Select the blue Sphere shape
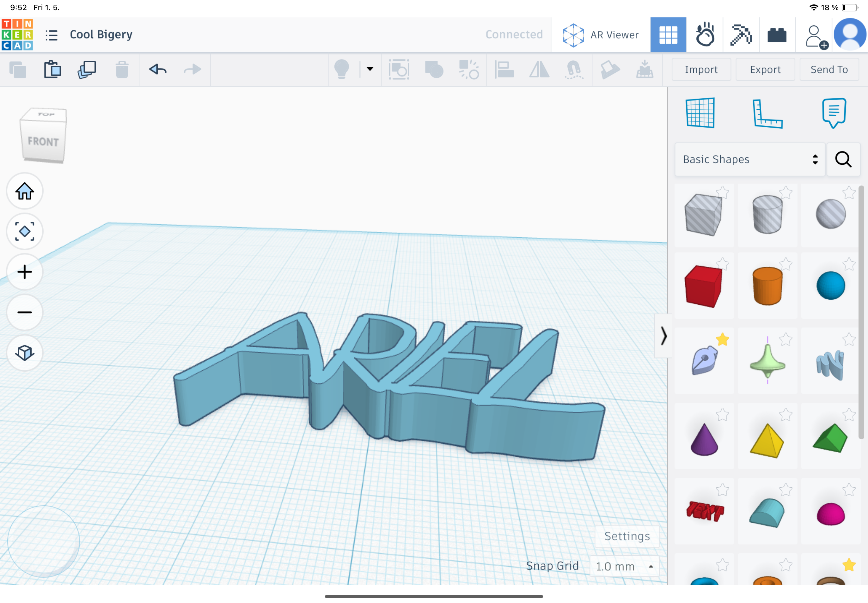 pyautogui.click(x=831, y=286)
